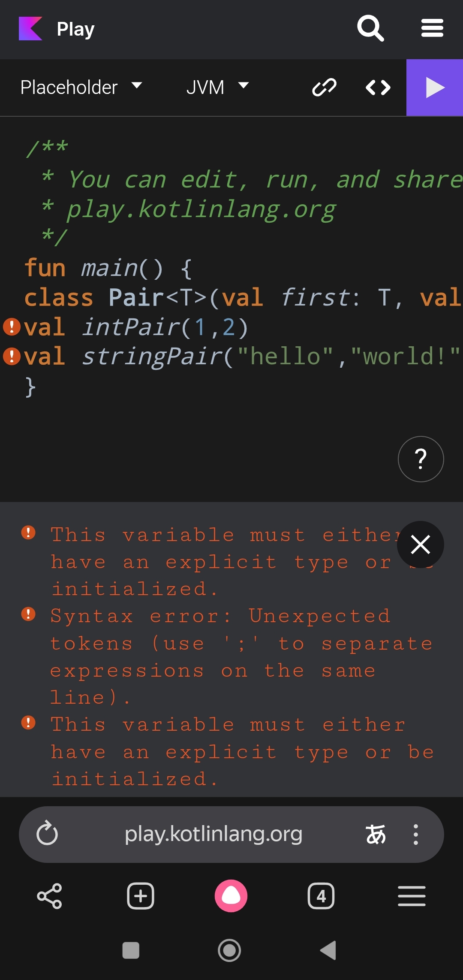This screenshot has height=980, width=463.
Task: Expand the JVM platform dropdown
Action: (x=217, y=87)
